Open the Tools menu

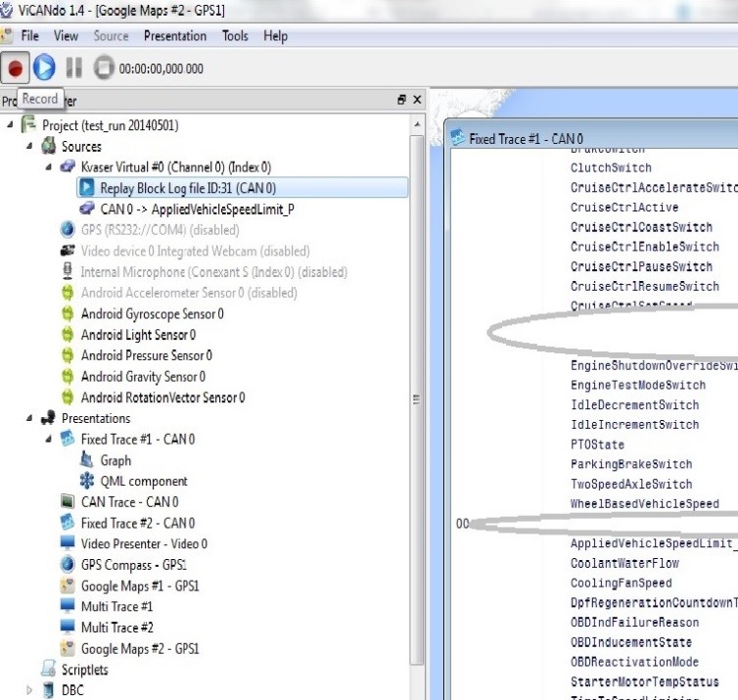(x=235, y=36)
